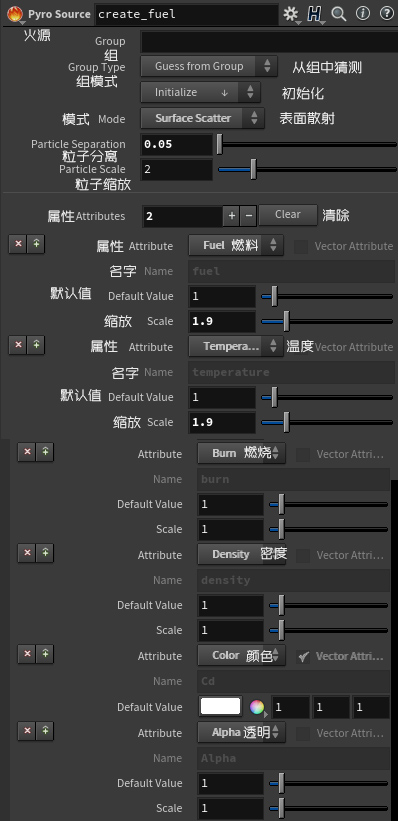The image size is (398, 821).
Task: Uncheck Vector Attribute for Color
Action: (303, 657)
